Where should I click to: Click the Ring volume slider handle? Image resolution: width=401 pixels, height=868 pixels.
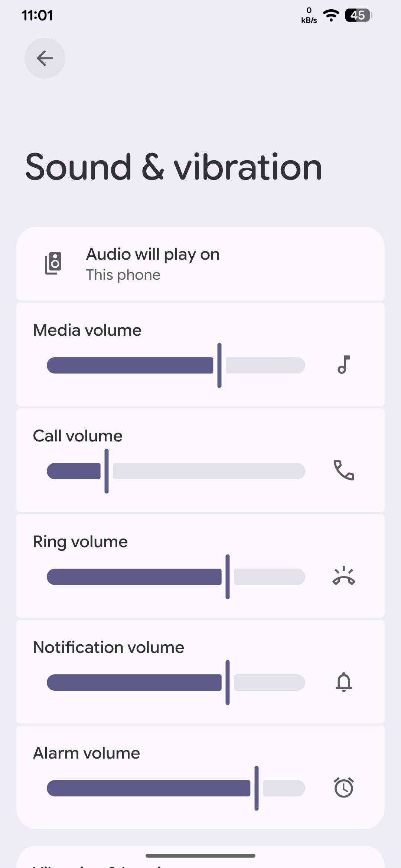tap(228, 577)
